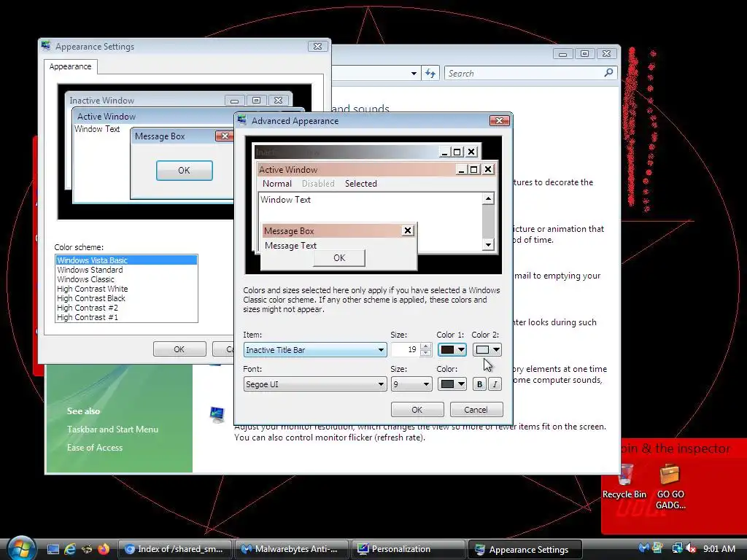Select High Contrast Black color scheme
This screenshot has width=747, height=560.
126,298
